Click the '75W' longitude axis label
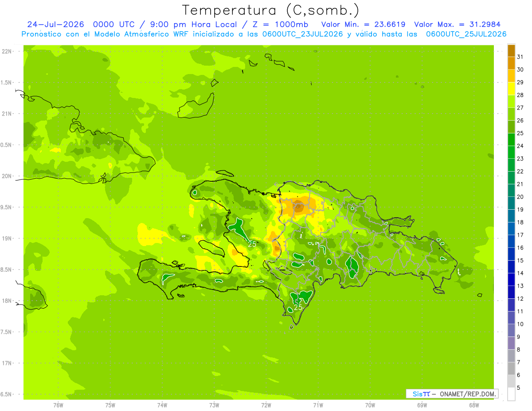 click(x=110, y=405)
